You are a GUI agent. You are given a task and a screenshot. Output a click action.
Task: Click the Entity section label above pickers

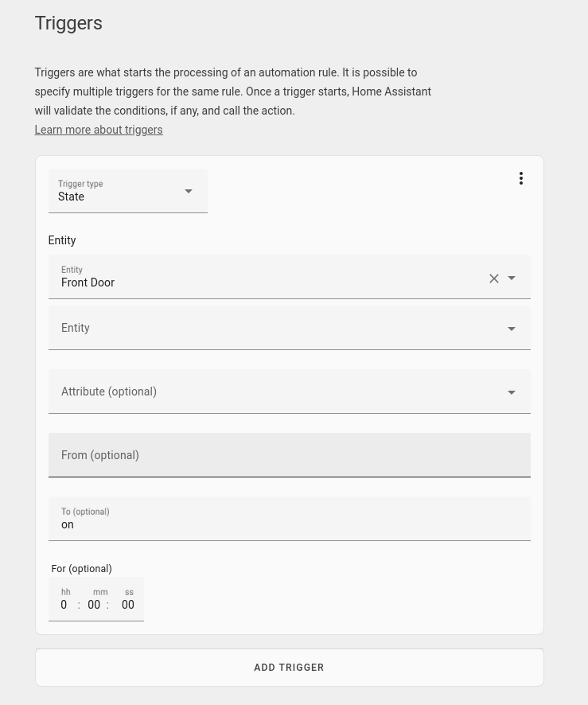[62, 240]
